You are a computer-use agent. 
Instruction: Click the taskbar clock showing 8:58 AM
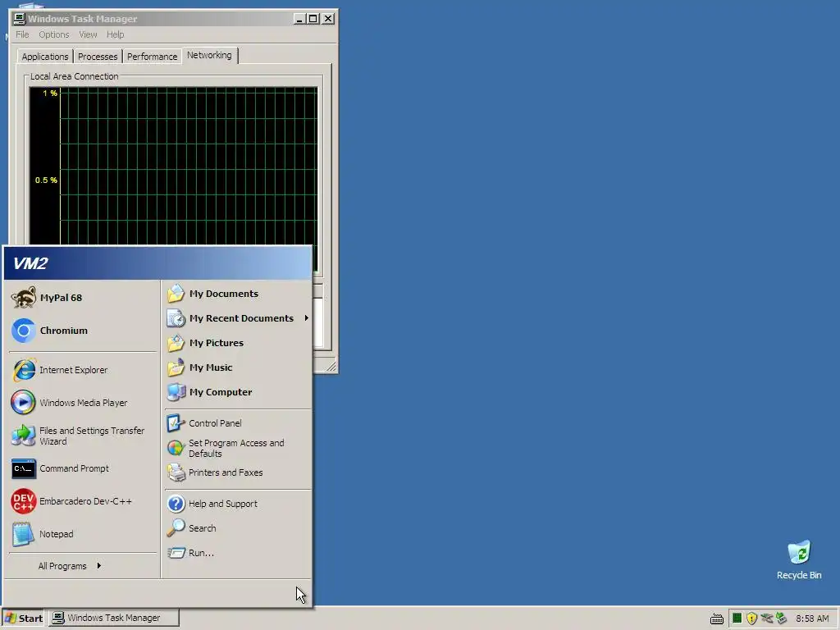pyautogui.click(x=812, y=619)
